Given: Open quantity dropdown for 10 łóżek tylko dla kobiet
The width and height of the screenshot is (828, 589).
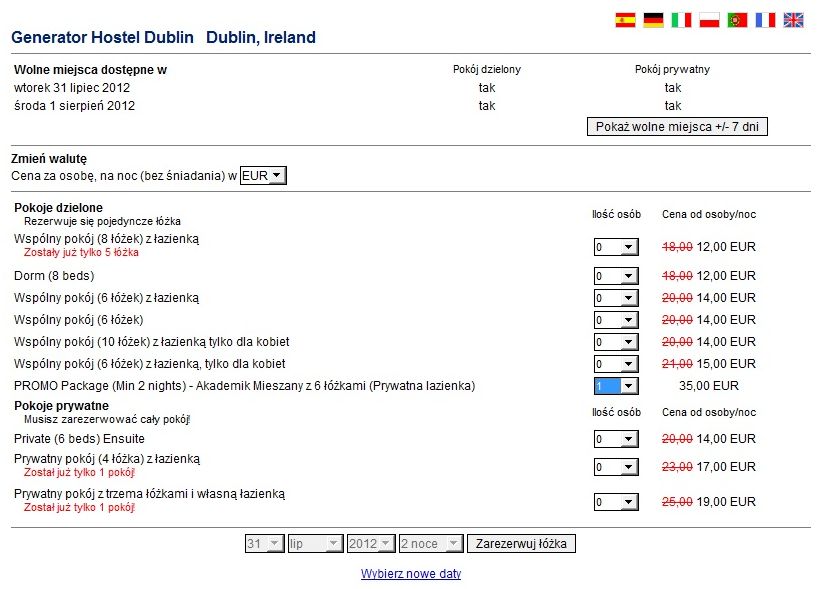Looking at the screenshot, I should (x=616, y=342).
